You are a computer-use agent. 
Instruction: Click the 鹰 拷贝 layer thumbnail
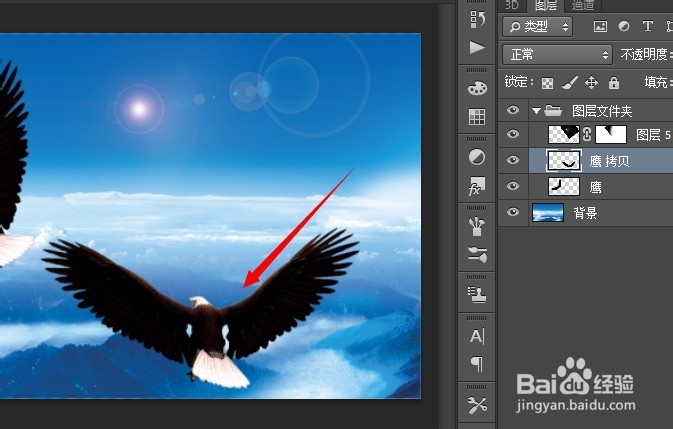564,160
